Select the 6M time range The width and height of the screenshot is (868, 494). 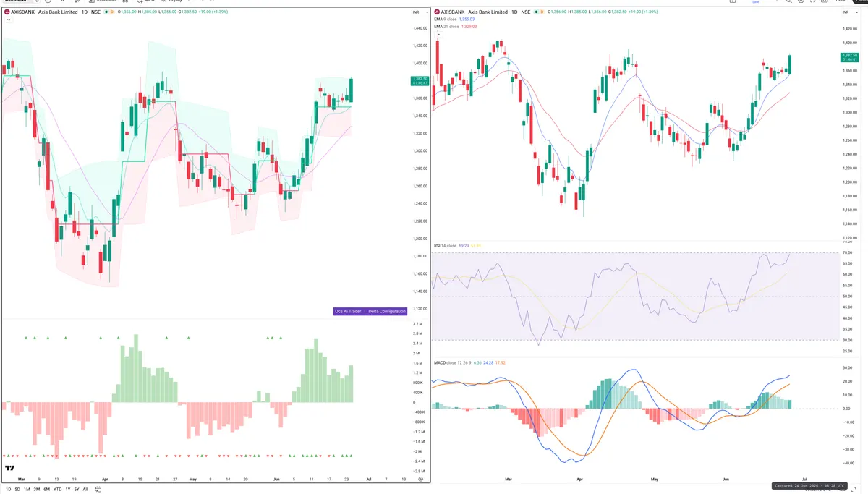[x=47, y=489]
